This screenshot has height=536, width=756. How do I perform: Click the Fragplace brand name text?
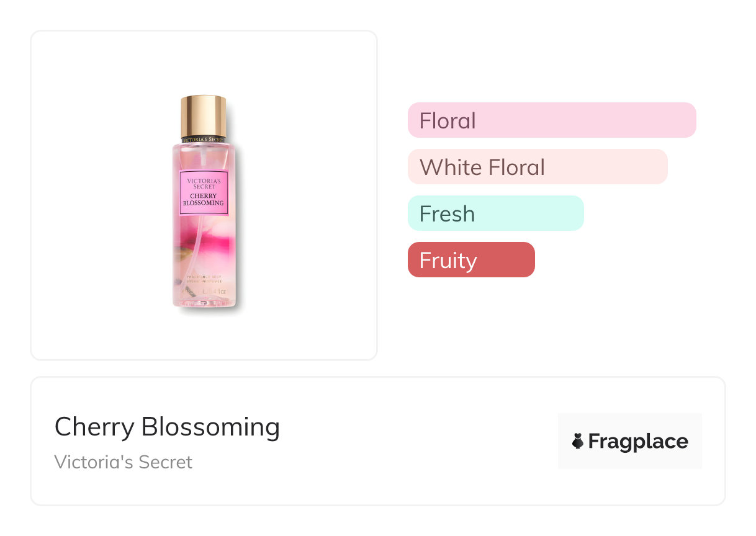pyautogui.click(x=638, y=441)
